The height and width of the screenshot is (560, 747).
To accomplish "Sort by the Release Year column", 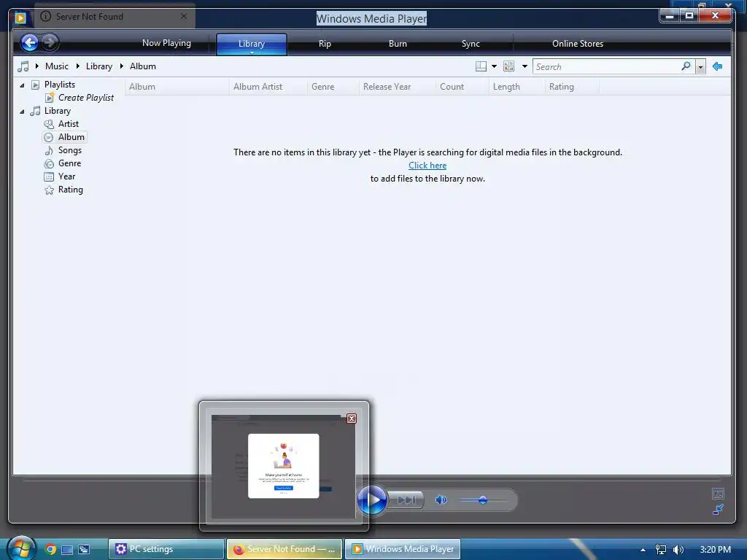I will click(x=398, y=87).
